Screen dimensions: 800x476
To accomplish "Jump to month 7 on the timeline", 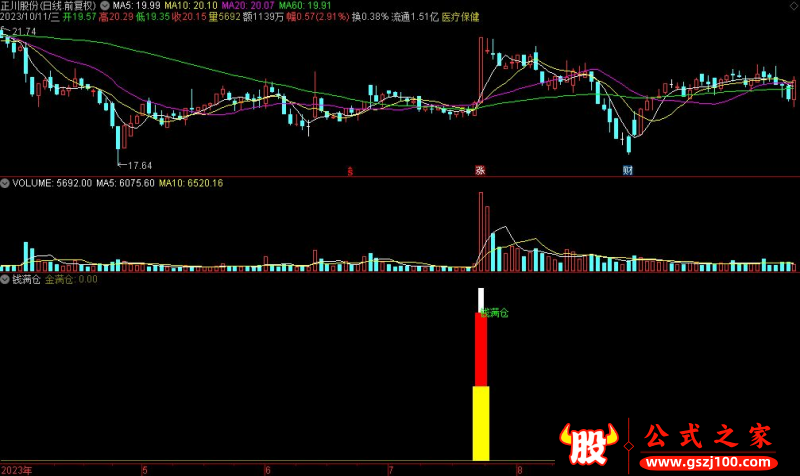I will [x=391, y=470].
